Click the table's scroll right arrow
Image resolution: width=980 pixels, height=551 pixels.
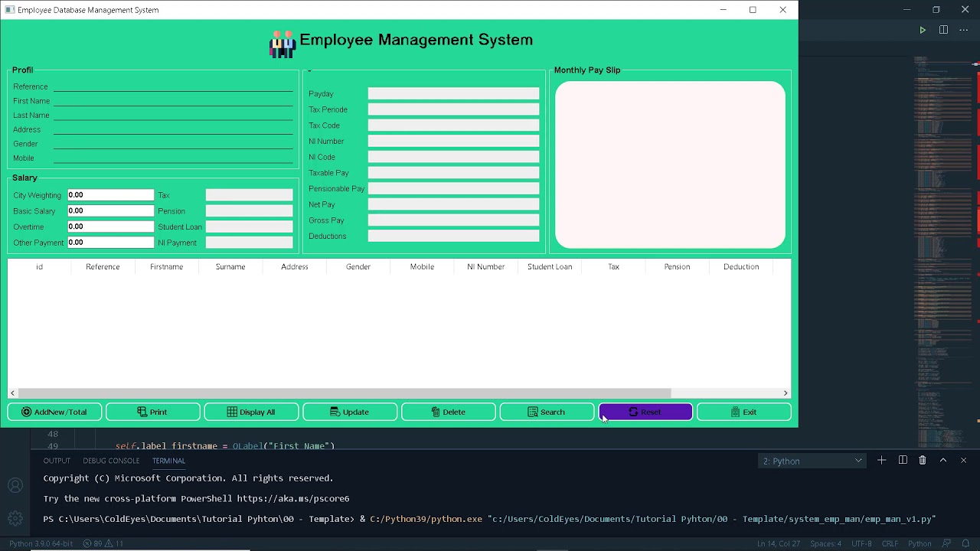pyautogui.click(x=786, y=393)
